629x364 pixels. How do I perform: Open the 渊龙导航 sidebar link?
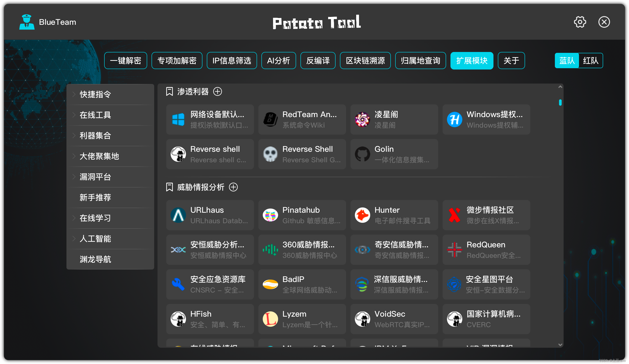click(x=95, y=259)
